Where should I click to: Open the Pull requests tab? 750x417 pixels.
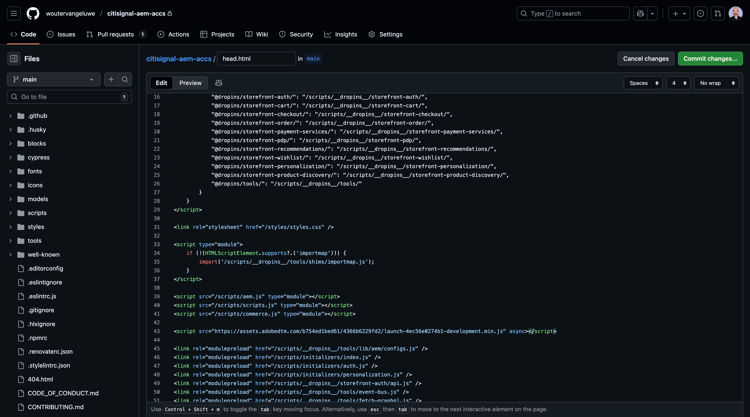[x=116, y=34]
